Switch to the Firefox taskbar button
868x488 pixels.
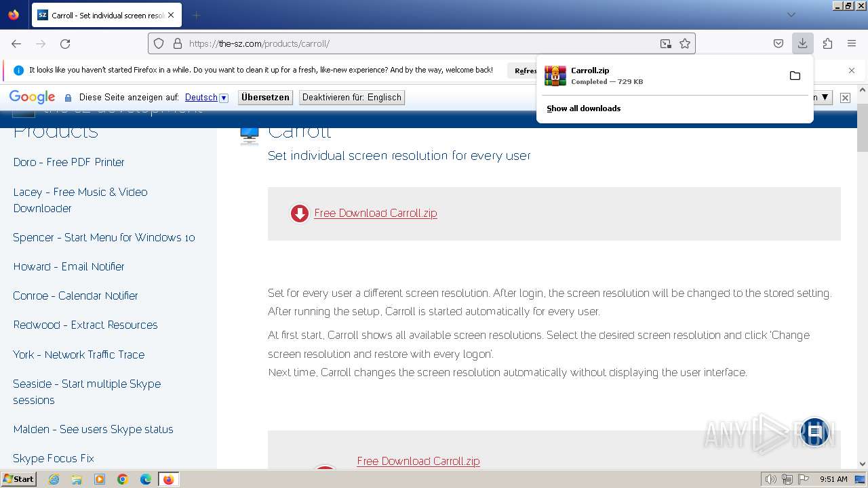[168, 479]
